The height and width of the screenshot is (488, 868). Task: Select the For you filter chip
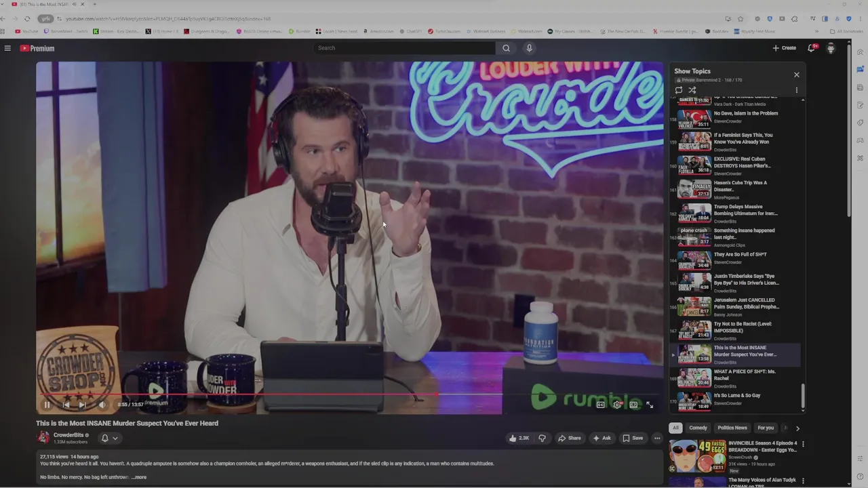point(766,428)
